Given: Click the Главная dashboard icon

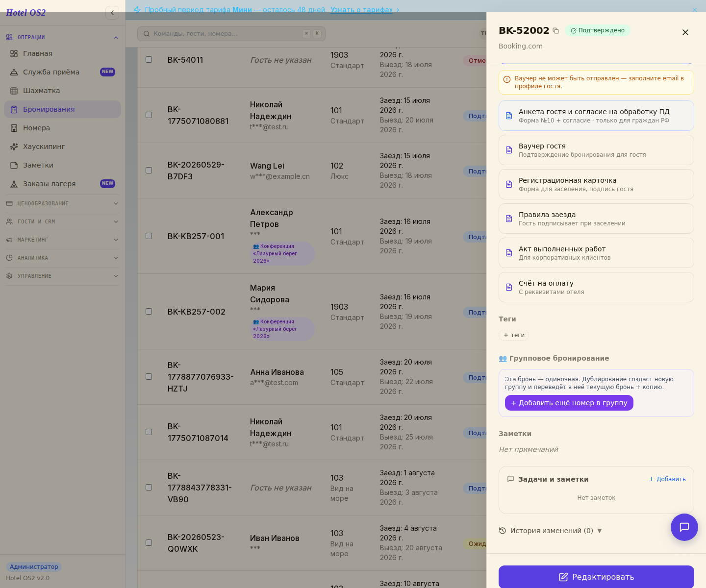Looking at the screenshot, I should [14, 53].
